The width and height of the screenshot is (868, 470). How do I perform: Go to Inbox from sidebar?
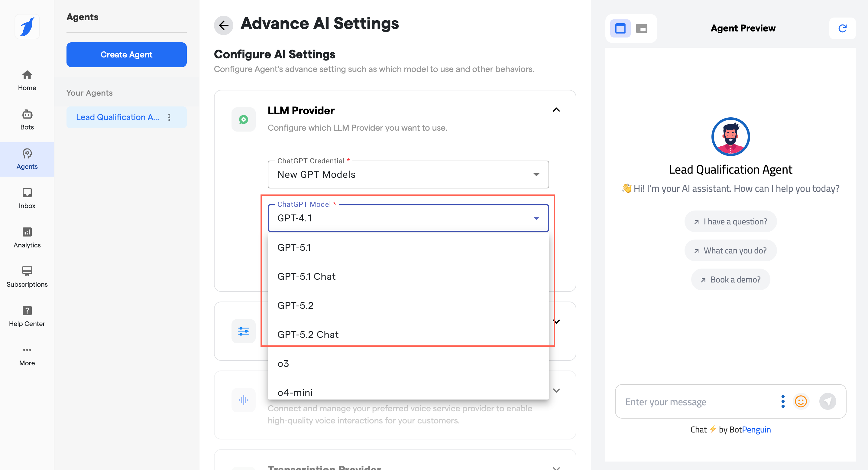click(x=27, y=198)
